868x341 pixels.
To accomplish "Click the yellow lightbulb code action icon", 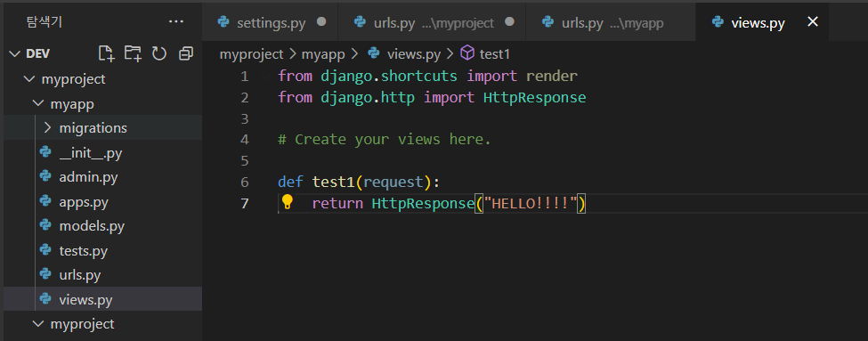I will click(x=287, y=202).
